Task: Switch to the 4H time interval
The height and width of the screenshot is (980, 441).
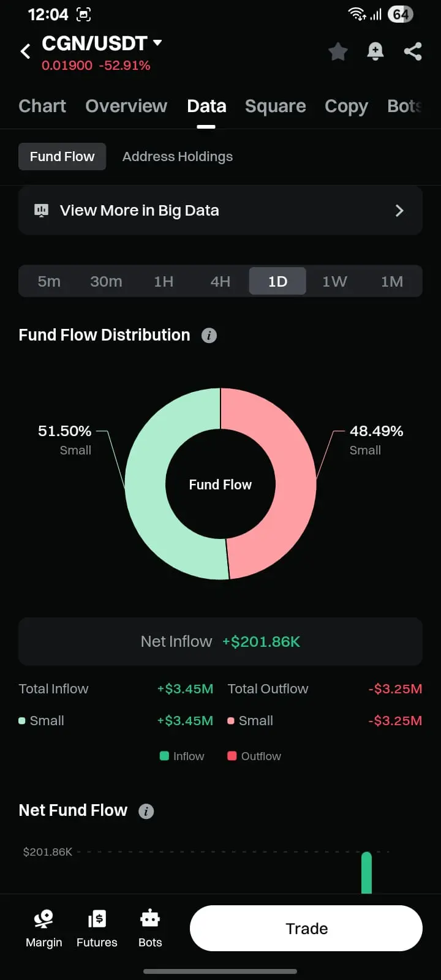Action: [221, 282]
